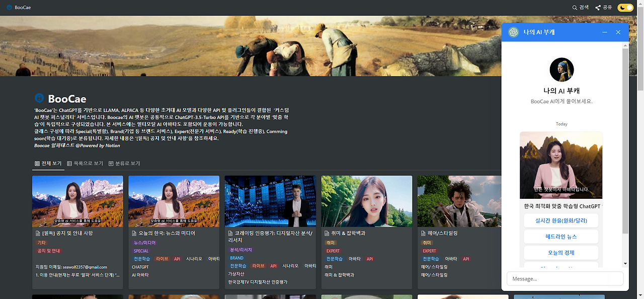
Task: Click the CHATGPT text on 오늘의 한국 card
Action: point(140,267)
